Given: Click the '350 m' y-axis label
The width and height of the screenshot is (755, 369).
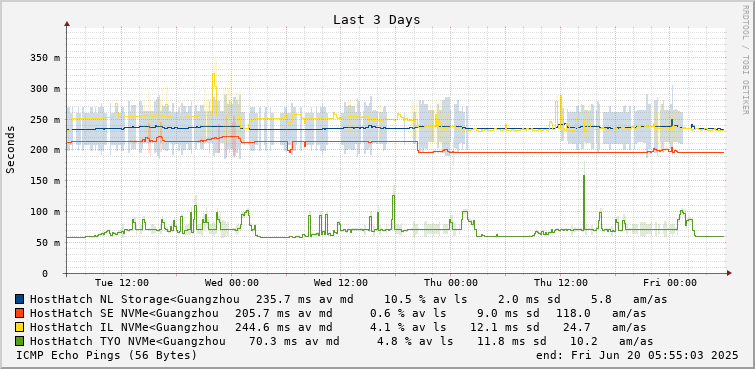Looking at the screenshot, I should [x=44, y=58].
